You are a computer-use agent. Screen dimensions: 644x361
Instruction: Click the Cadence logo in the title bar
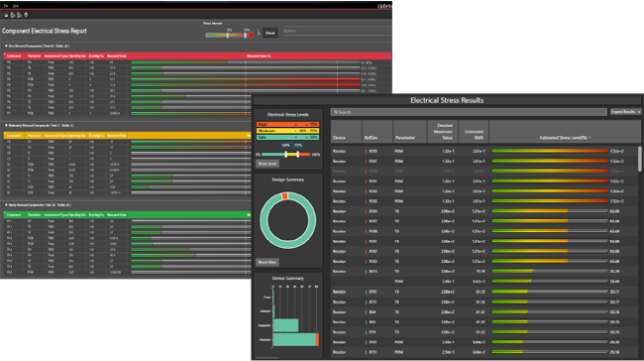click(x=384, y=6)
